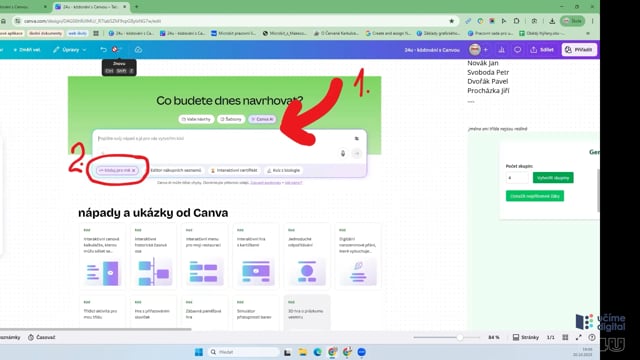Image resolution: width=640 pixels, height=360 pixels.
Task: Click the taskbar search box
Action: tap(244, 352)
